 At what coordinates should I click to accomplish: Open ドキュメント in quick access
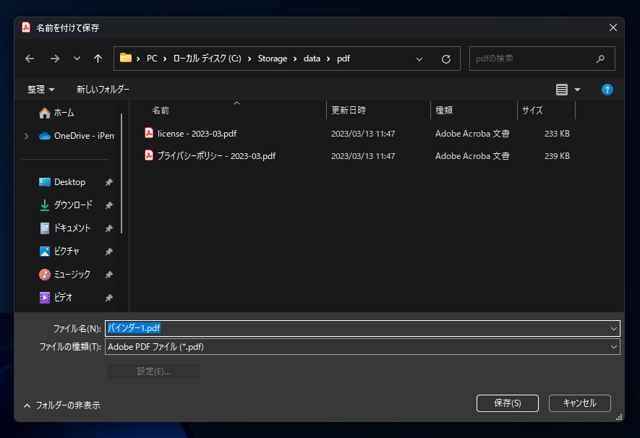click(x=64, y=228)
